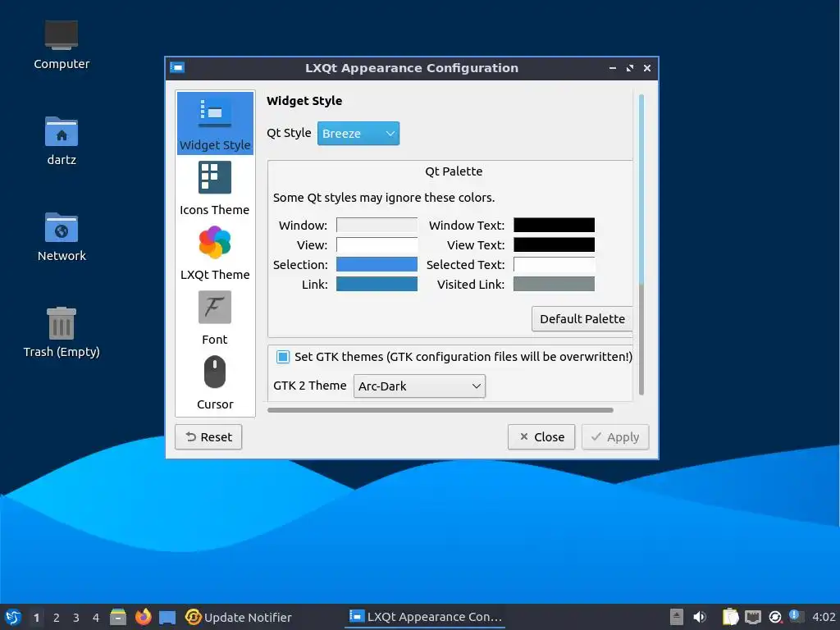
Task: Open the LXQt start menu
Action: pyautogui.click(x=13, y=617)
